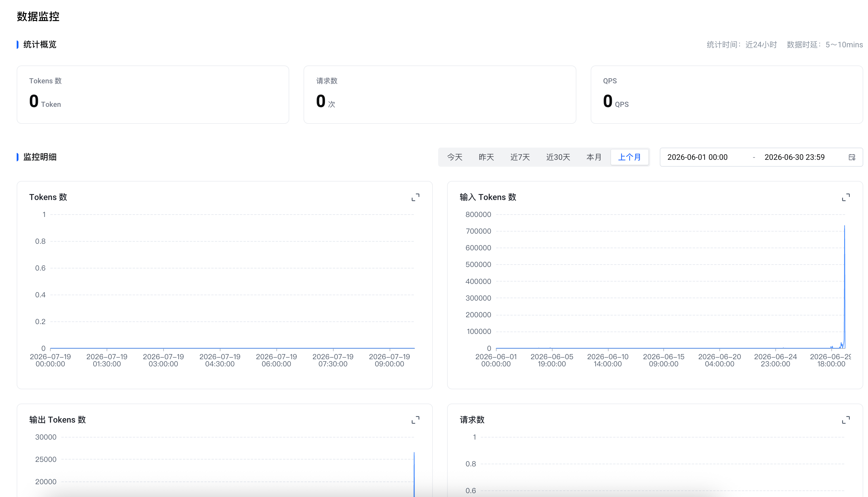Switch to 近30天 range

[558, 157]
